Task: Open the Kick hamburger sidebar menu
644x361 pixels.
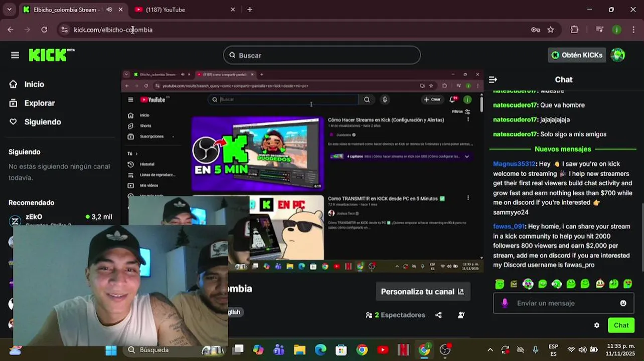Action: (x=15, y=55)
